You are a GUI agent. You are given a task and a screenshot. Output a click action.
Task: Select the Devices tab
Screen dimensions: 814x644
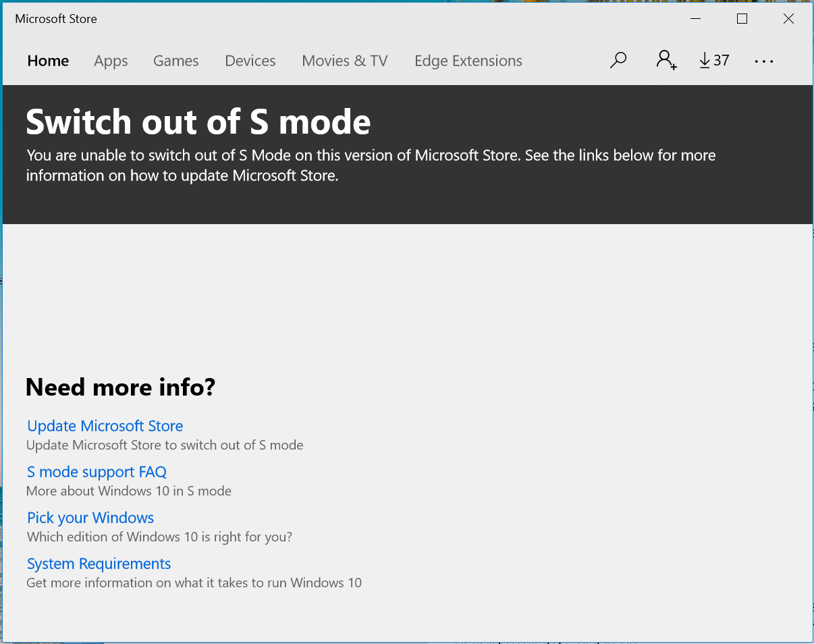click(250, 61)
